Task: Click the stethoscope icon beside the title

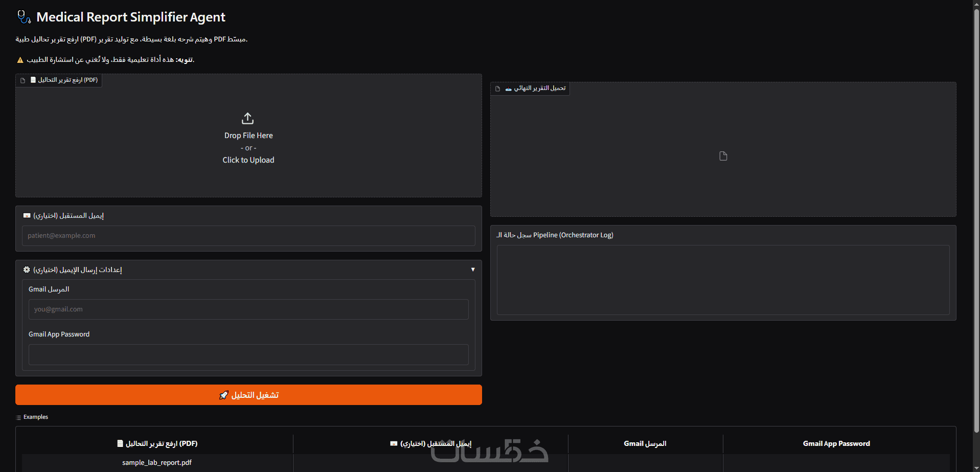Action: pyautogui.click(x=24, y=17)
